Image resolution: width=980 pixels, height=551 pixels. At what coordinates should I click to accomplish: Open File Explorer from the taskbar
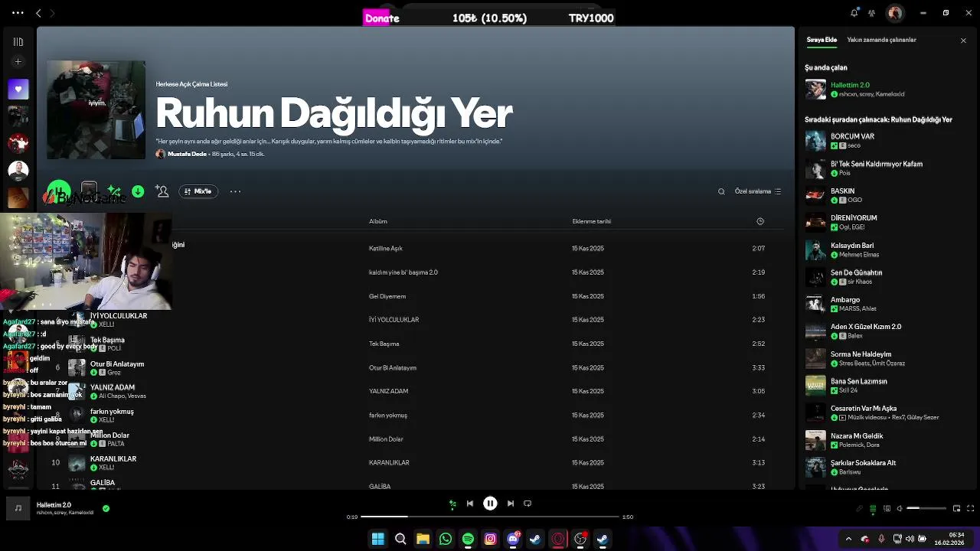pos(423,539)
